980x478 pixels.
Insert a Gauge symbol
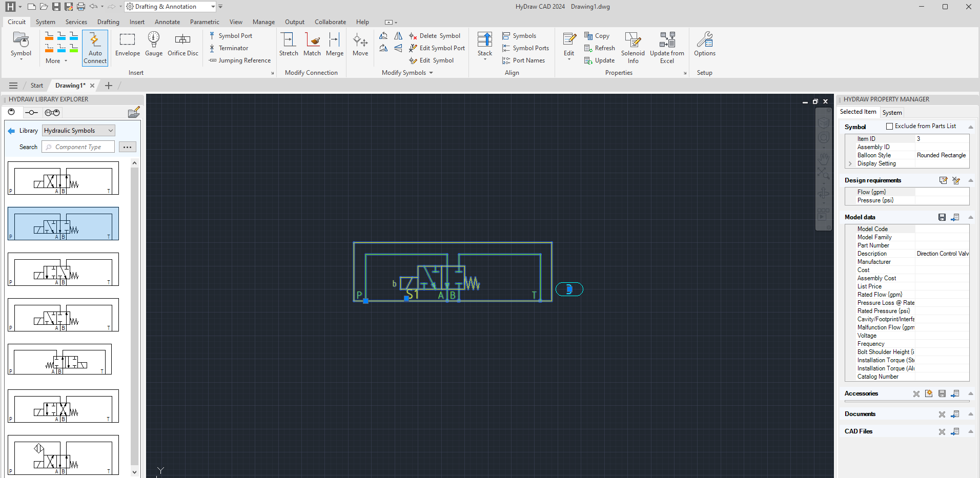tap(154, 45)
